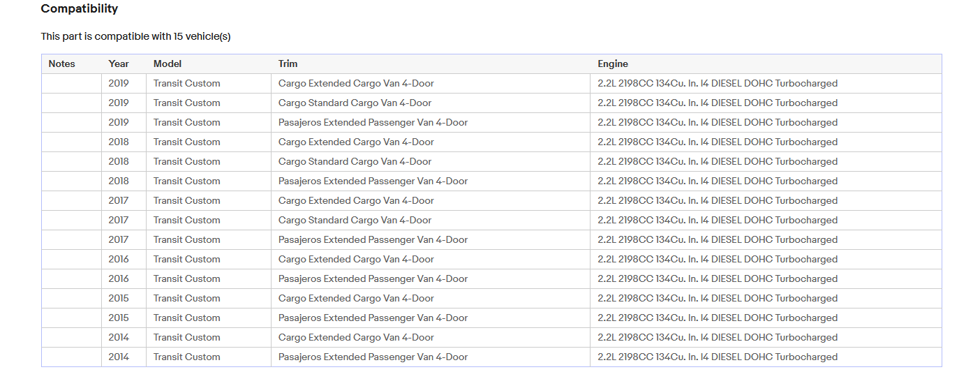Click the 'compatible with 15 vehicle(s)' text
This screenshot has height=372, width=980.
(163, 36)
